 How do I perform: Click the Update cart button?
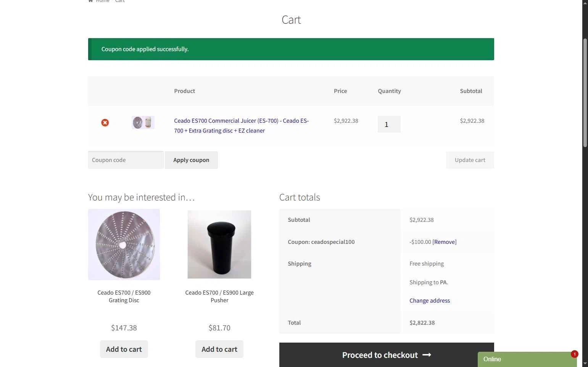pos(470,160)
